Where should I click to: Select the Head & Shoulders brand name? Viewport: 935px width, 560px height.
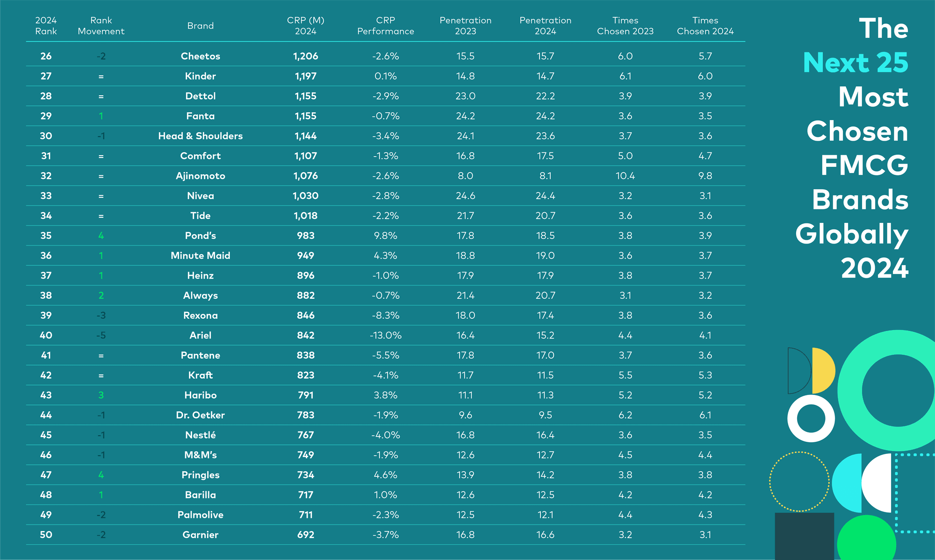click(201, 136)
